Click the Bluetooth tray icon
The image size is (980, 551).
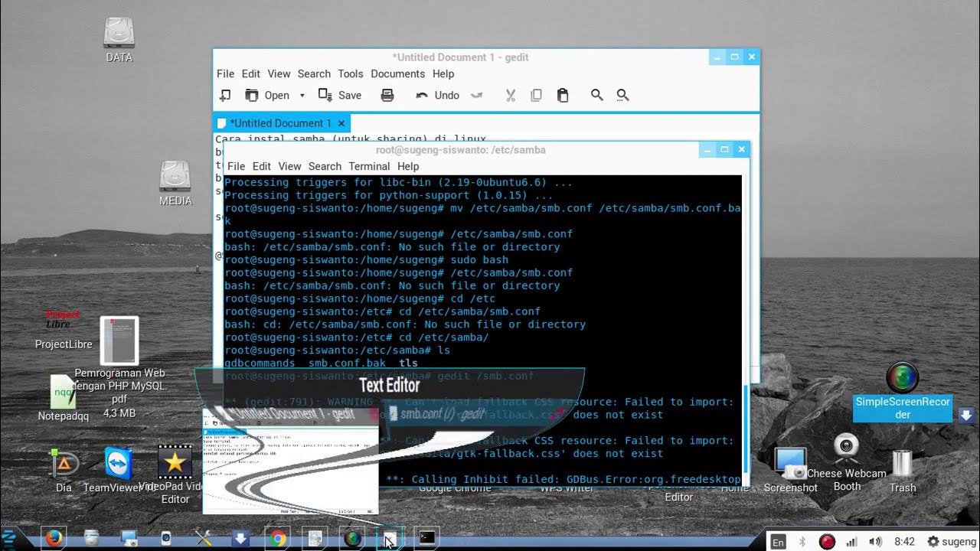tap(802, 542)
